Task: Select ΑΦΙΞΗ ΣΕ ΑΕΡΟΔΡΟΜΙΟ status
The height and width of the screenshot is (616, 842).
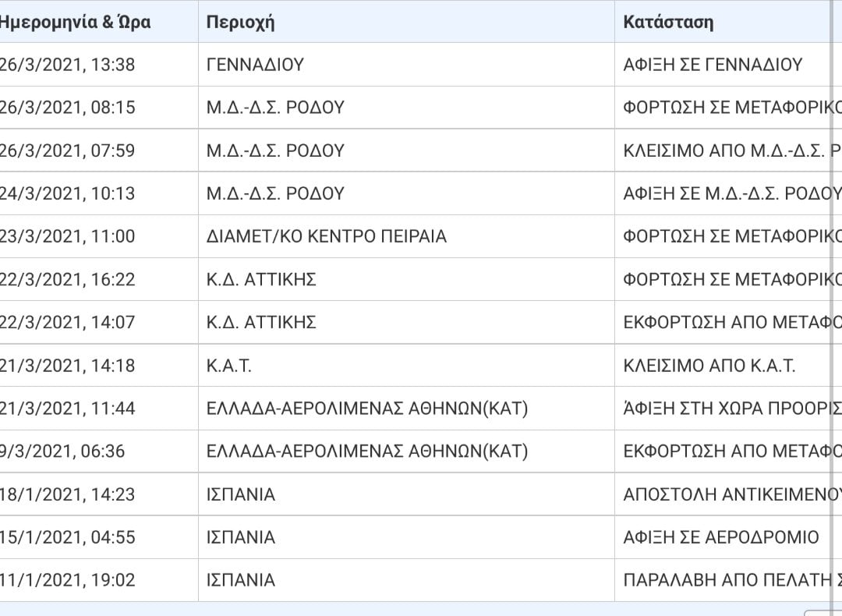Action: [x=721, y=537]
